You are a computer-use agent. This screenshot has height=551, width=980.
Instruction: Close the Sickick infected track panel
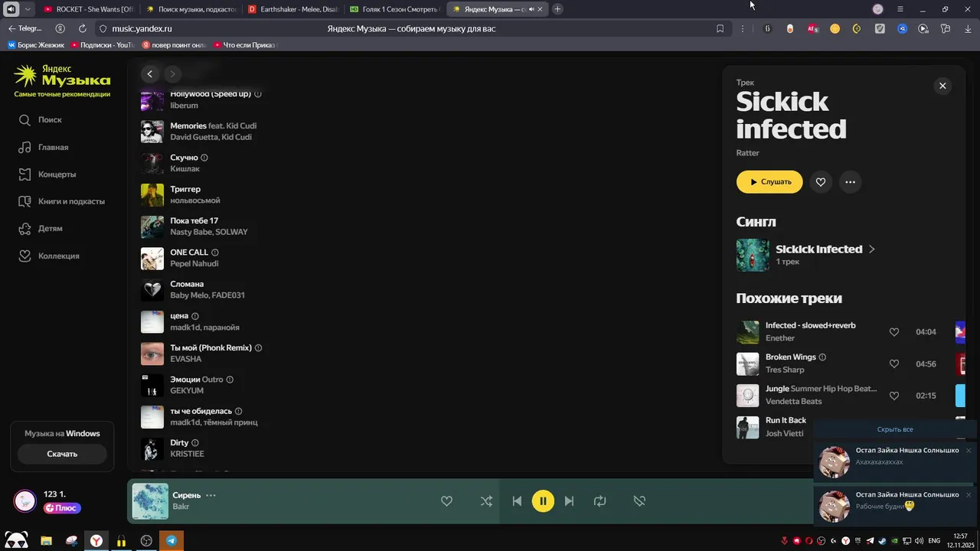click(x=942, y=86)
